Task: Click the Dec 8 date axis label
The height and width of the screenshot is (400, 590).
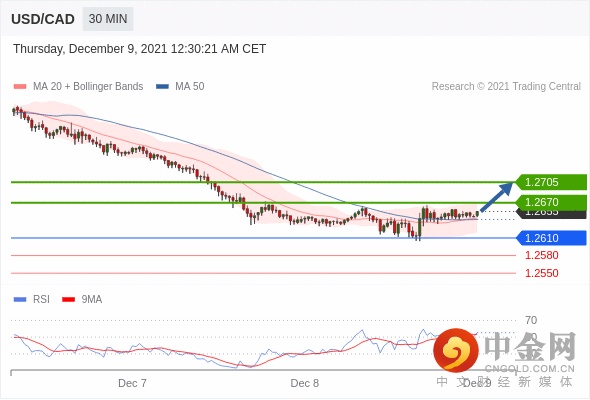Action: pyautogui.click(x=305, y=383)
